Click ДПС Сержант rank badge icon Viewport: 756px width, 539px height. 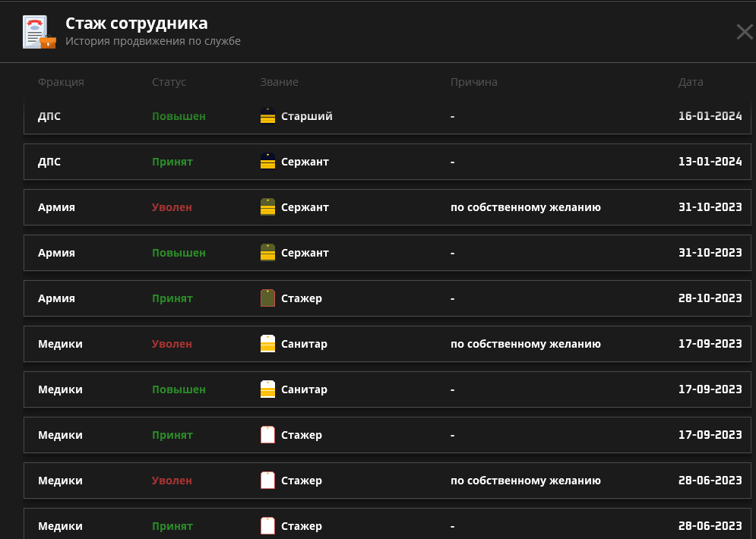[x=267, y=162]
